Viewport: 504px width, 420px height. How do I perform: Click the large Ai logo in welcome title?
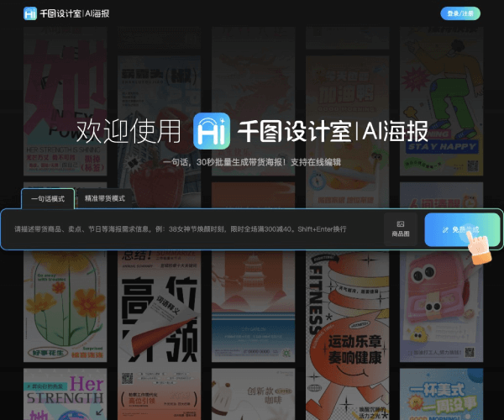[211, 130]
